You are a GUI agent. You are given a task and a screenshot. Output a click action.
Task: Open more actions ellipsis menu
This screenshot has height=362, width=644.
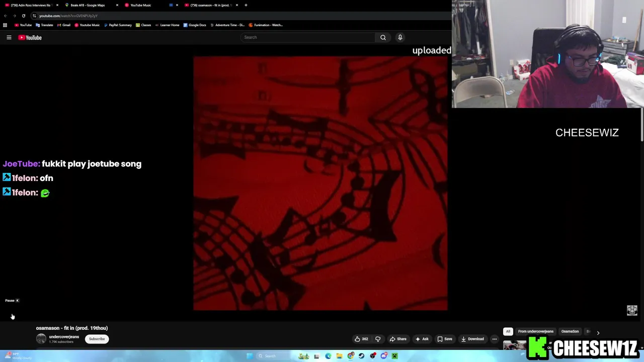point(494,339)
